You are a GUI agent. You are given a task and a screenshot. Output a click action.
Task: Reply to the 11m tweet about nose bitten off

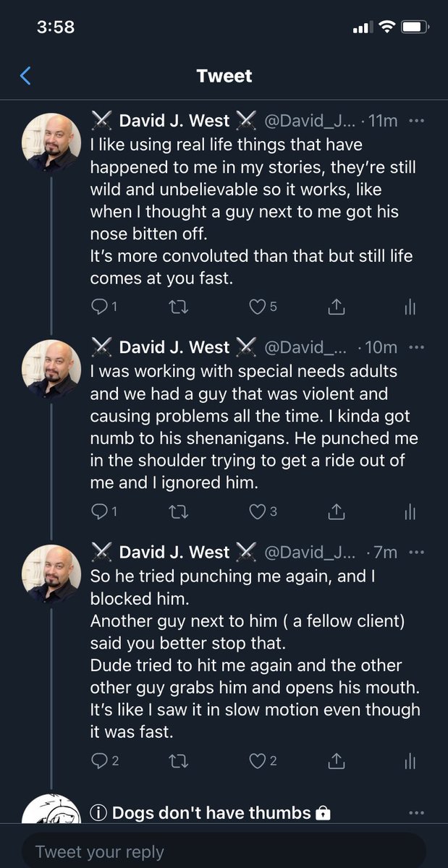pyautogui.click(x=98, y=307)
